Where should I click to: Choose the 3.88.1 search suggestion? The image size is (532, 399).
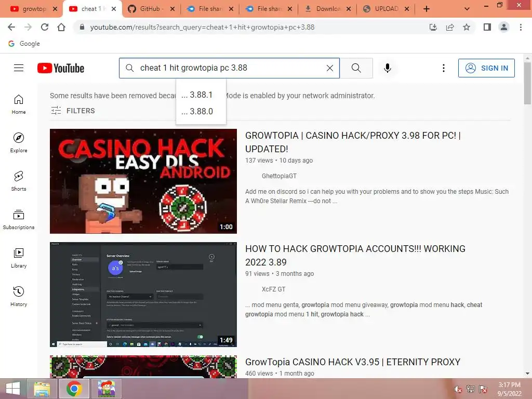pos(201,95)
